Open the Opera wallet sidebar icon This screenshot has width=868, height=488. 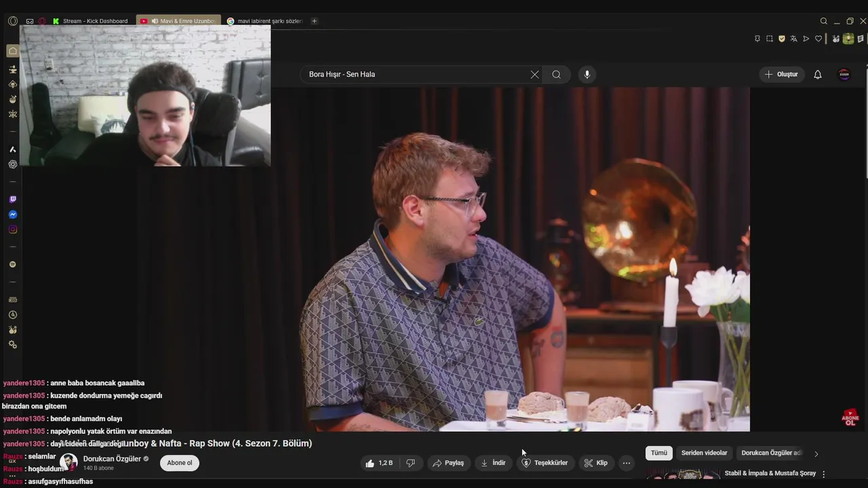13,300
